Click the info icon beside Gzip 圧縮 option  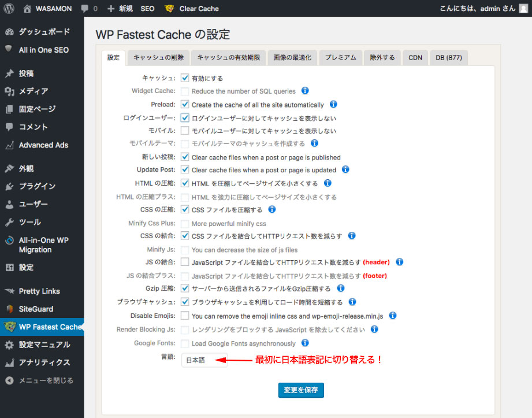[x=341, y=288]
